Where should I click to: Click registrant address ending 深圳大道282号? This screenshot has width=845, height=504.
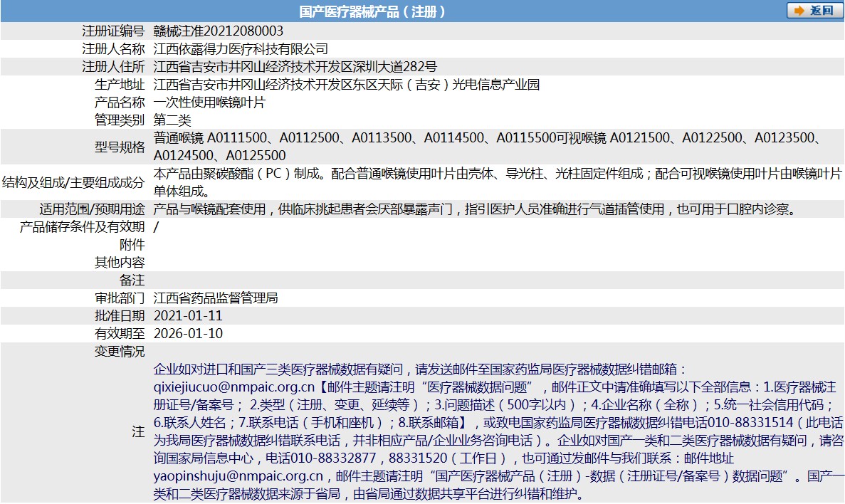coord(295,67)
